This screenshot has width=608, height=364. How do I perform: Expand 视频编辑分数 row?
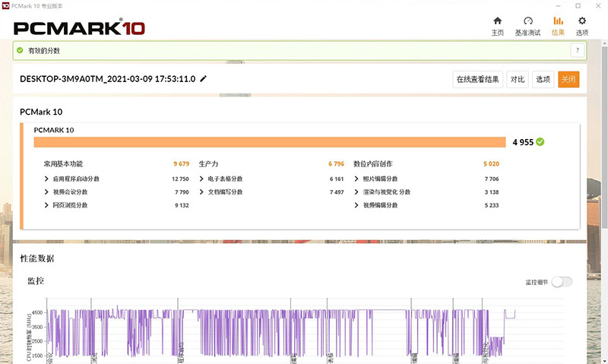[356, 205]
